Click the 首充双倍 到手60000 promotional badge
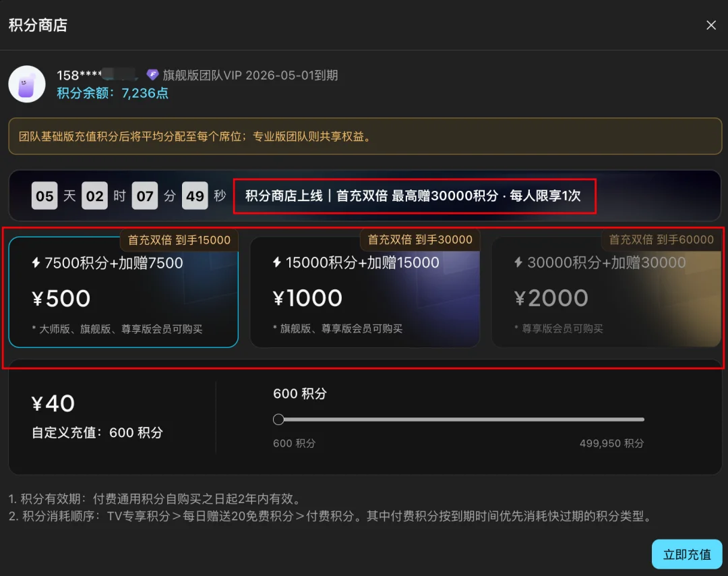 [x=660, y=239]
